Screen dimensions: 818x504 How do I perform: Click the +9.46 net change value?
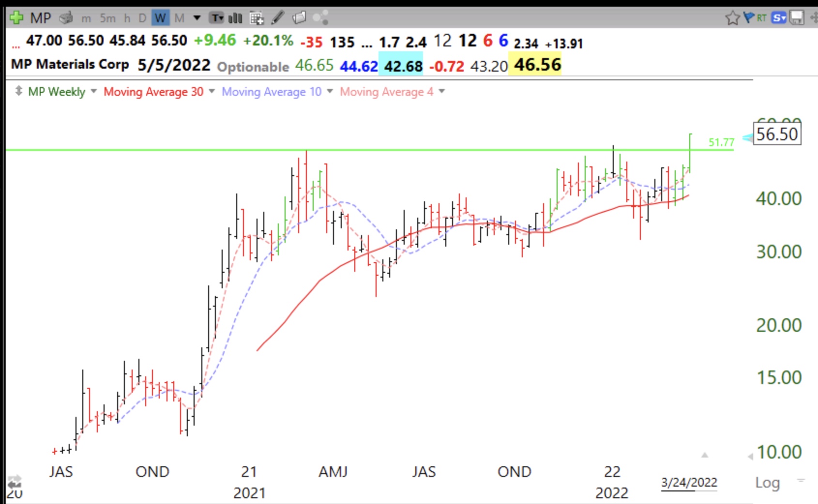click(215, 40)
